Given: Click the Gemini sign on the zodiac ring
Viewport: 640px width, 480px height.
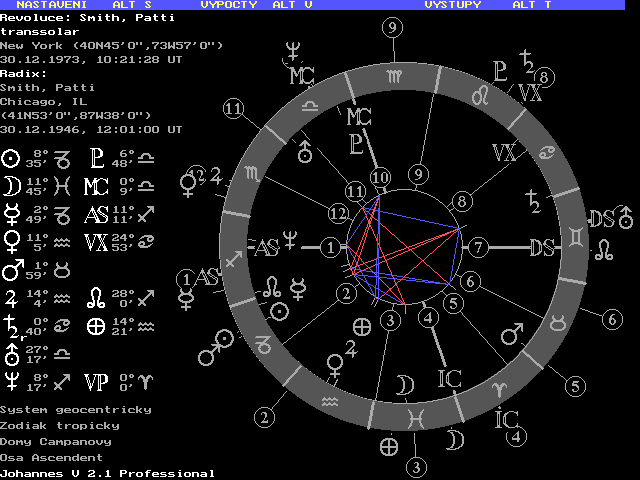Looking at the screenshot, I should pyautogui.click(x=577, y=240).
